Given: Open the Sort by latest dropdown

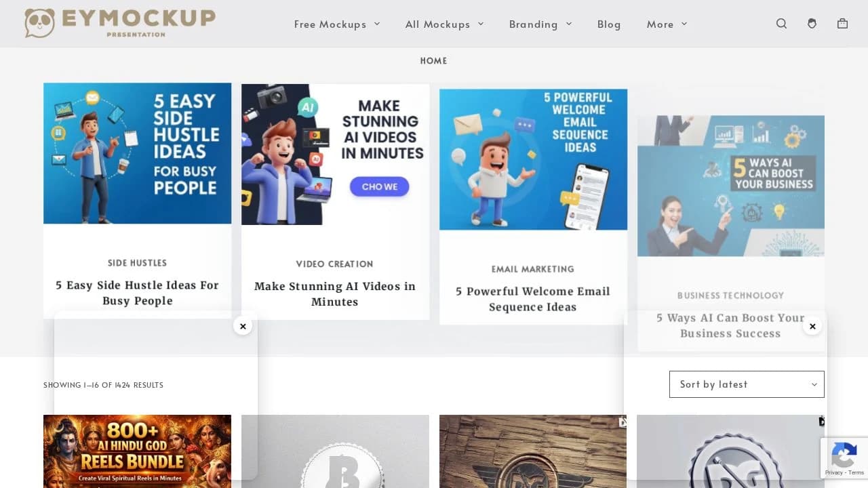Looking at the screenshot, I should coord(747,384).
